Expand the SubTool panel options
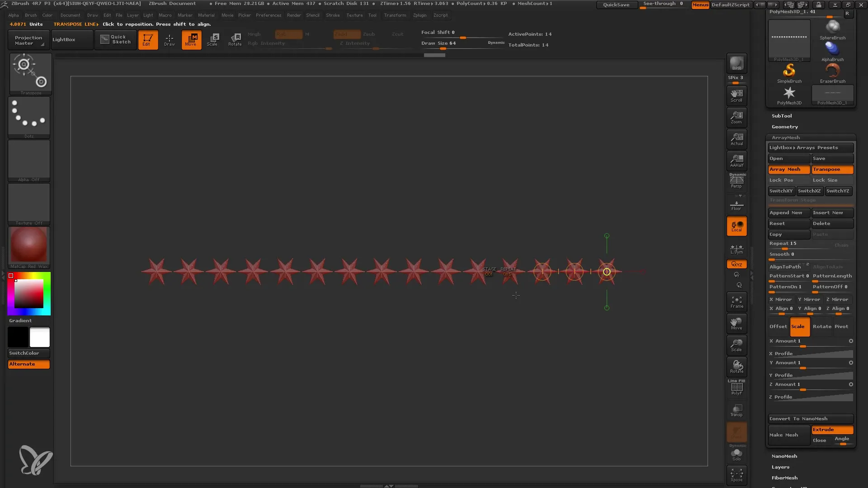868x488 pixels. coord(782,116)
